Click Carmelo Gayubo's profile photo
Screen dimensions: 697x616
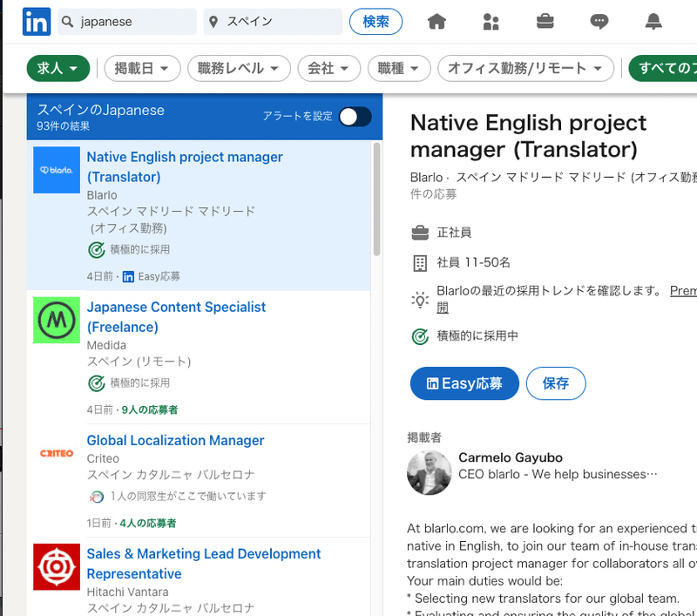(429, 472)
